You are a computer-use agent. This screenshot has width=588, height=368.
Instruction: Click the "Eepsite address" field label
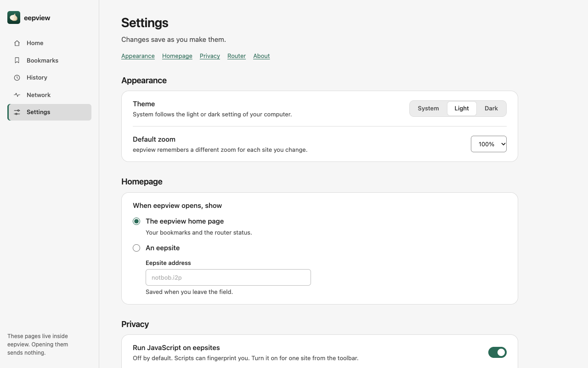(x=168, y=263)
